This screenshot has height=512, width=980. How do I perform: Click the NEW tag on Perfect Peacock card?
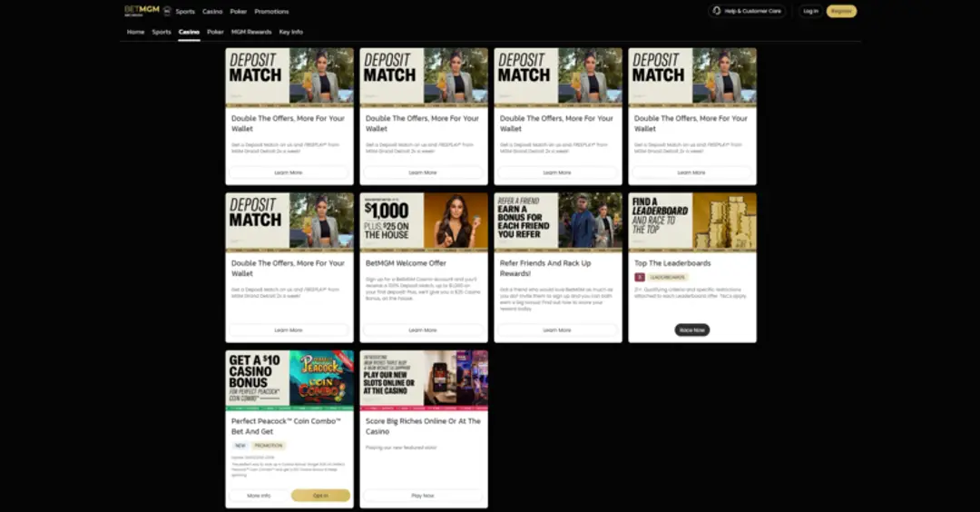[240, 446]
